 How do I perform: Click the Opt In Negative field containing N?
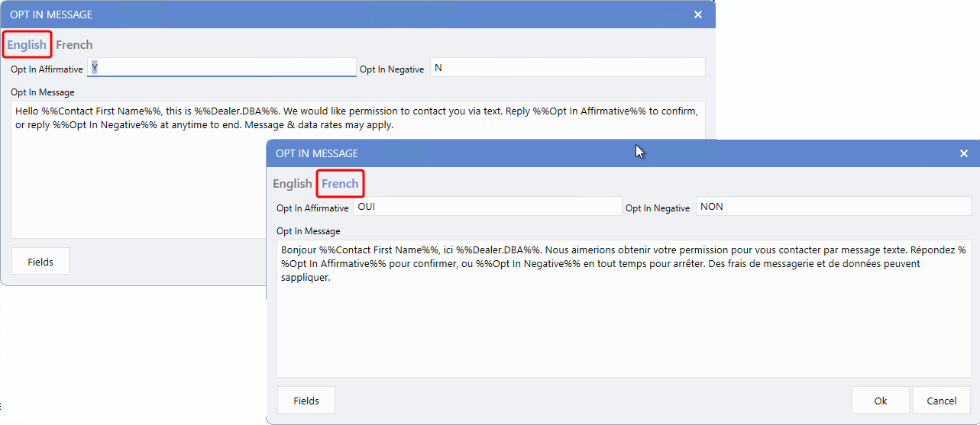(x=567, y=68)
